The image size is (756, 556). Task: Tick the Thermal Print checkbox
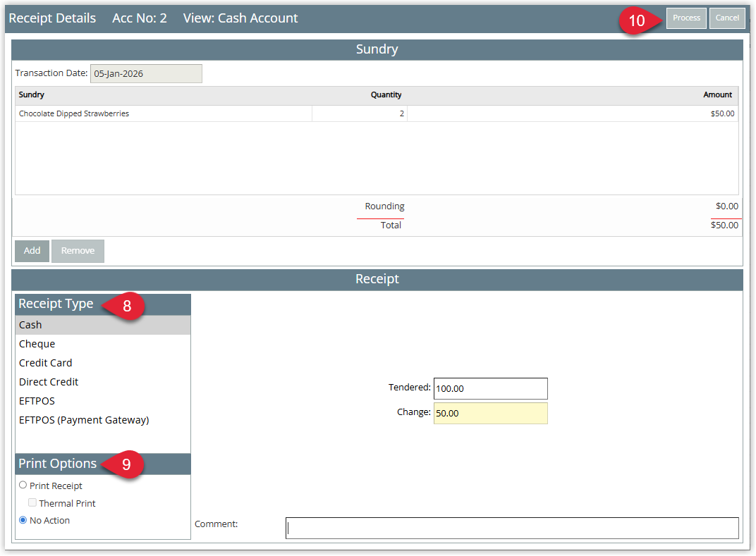[x=32, y=502]
